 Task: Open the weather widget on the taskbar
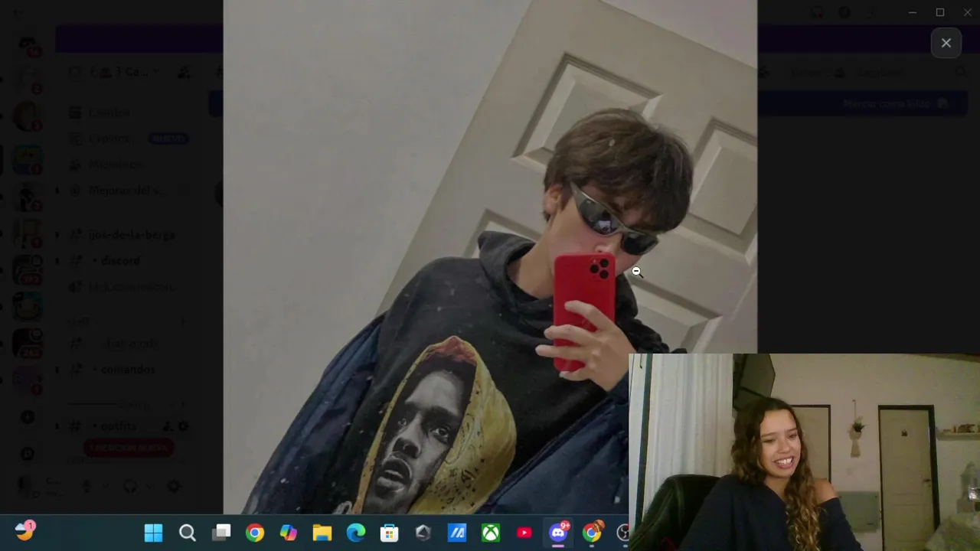tap(25, 531)
